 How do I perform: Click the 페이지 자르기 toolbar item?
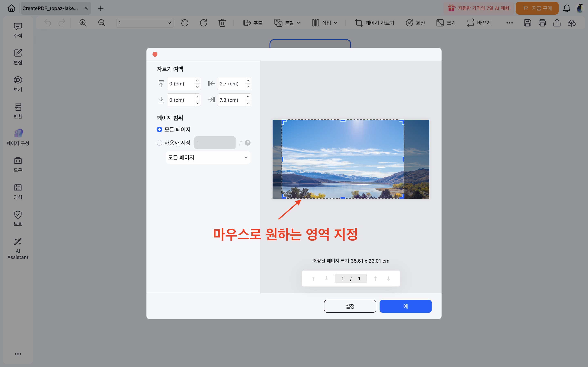375,23
